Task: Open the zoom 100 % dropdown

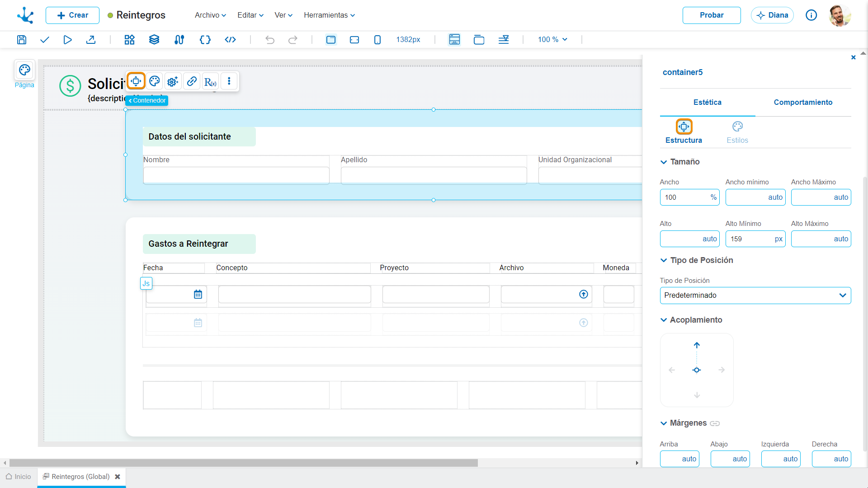Action: pyautogui.click(x=552, y=40)
